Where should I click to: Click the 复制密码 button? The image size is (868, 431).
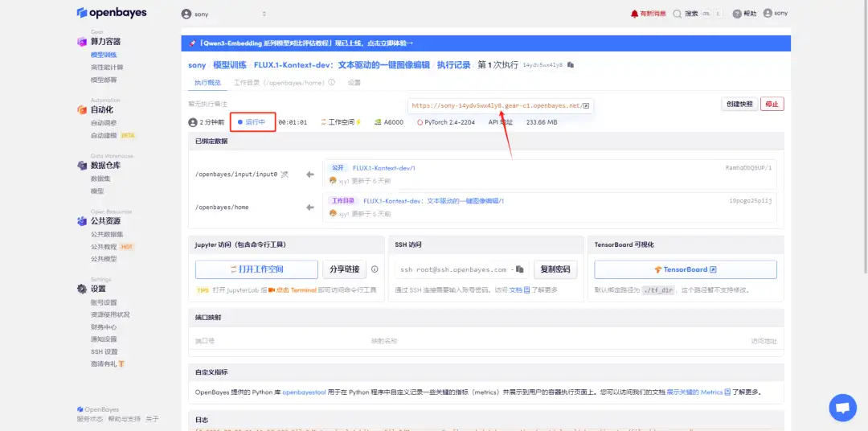tap(555, 269)
